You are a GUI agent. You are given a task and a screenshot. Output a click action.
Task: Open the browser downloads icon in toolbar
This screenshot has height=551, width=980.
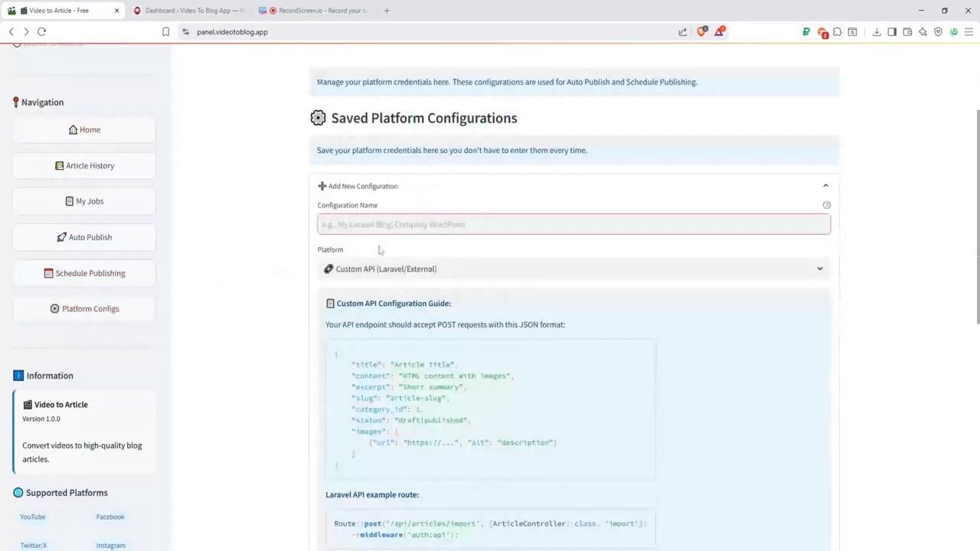pos(877,31)
